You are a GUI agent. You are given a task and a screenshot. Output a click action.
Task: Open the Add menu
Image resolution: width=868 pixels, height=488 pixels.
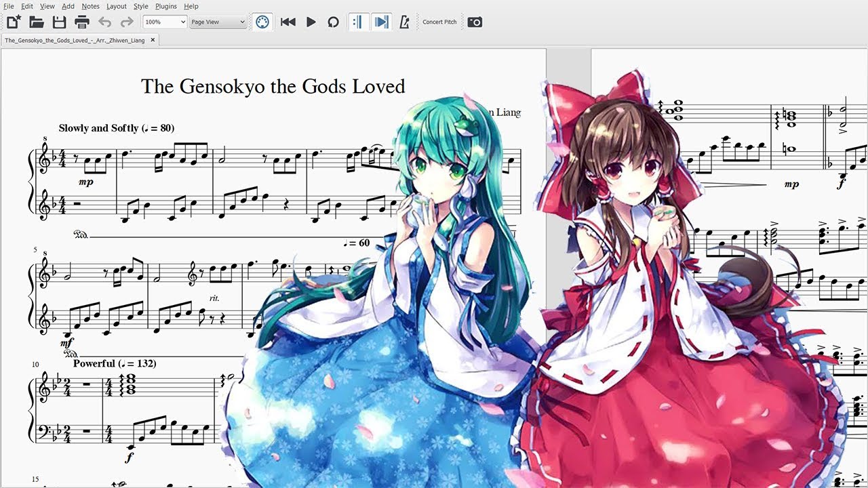tap(68, 6)
